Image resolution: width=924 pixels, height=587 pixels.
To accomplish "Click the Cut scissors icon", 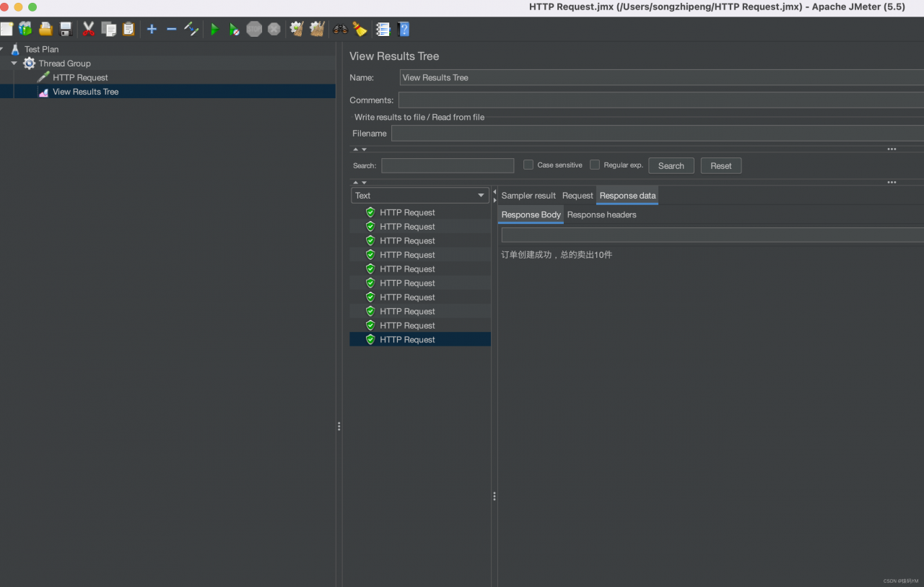I will point(88,30).
